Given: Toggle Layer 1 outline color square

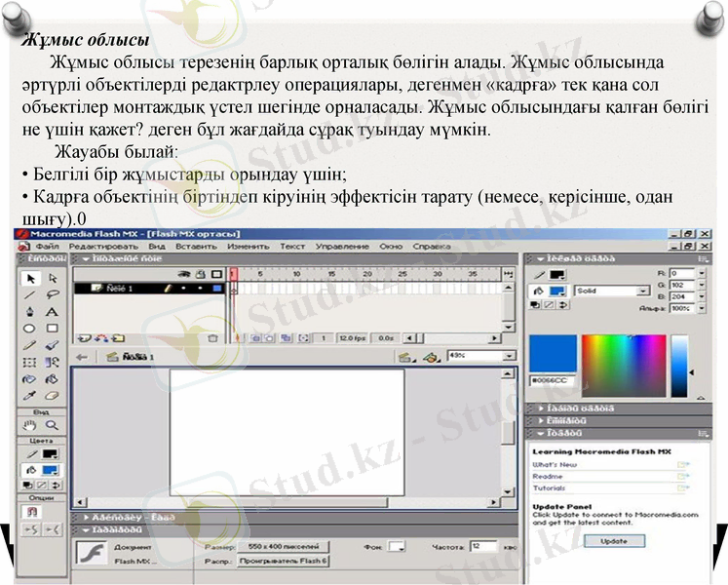Looking at the screenshot, I should pyautogui.click(x=216, y=289).
